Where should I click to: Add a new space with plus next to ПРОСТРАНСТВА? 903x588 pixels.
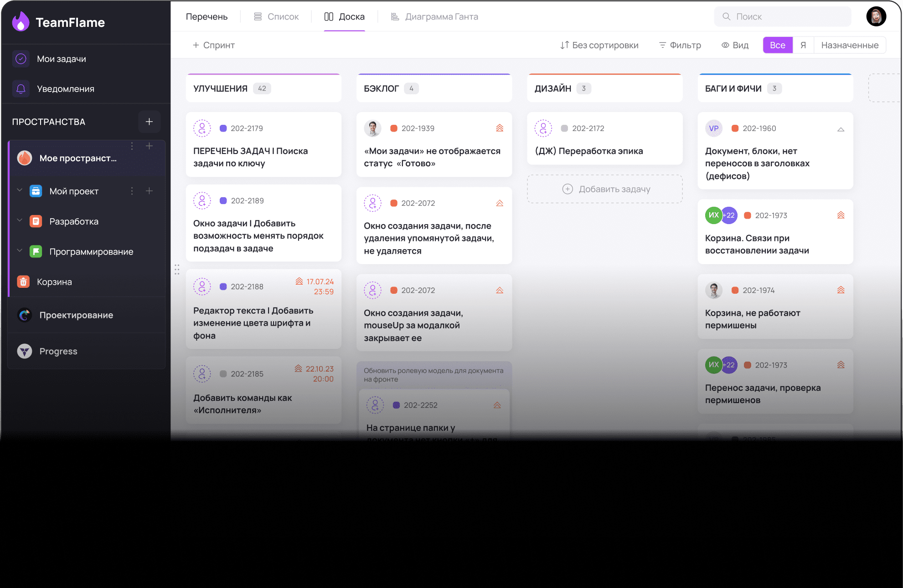pos(149,122)
